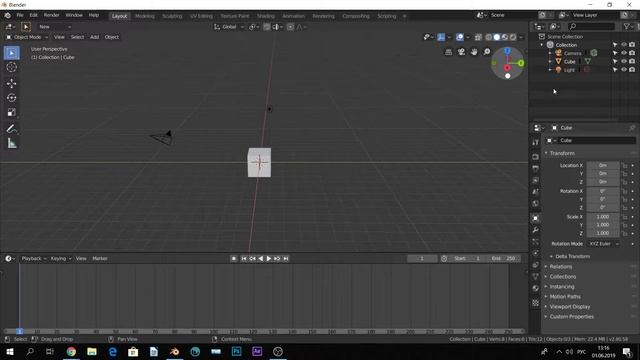The width and height of the screenshot is (640, 360).
Task: Hide the Cube in viewport via eye icon
Action: coord(624,61)
